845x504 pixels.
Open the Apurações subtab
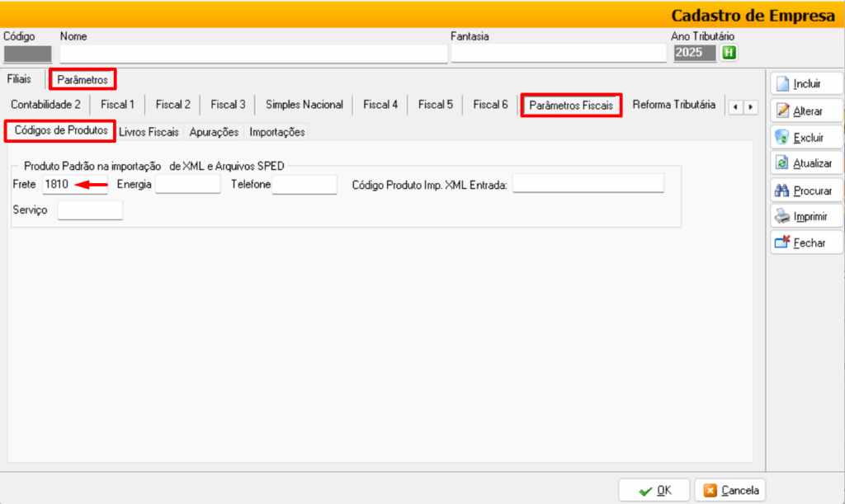tap(214, 132)
